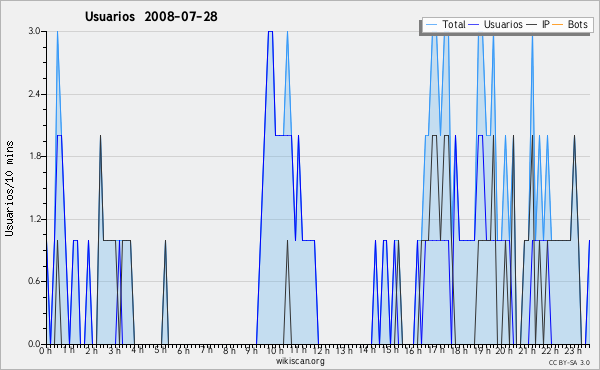Click the 13 h x-axis label

[x=344, y=351]
